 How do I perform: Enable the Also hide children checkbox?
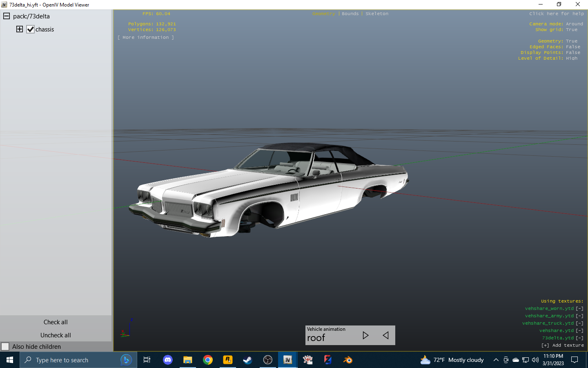(5, 346)
